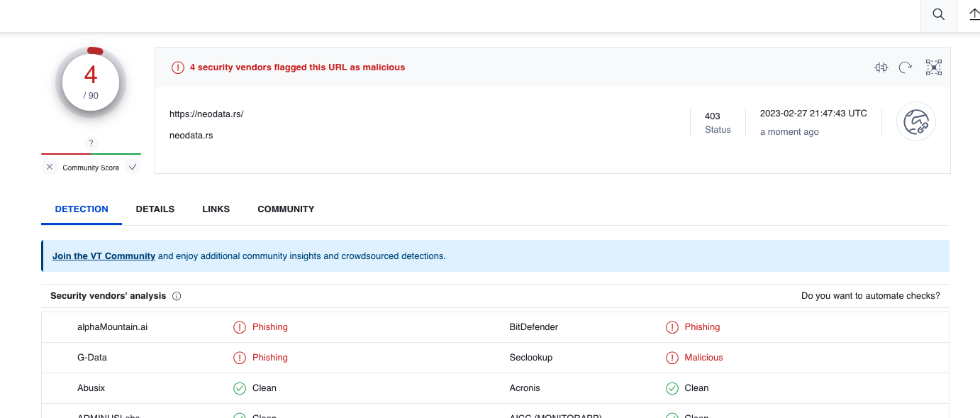The height and width of the screenshot is (418, 980).
Task: Click the Status label under 403
Action: click(718, 130)
